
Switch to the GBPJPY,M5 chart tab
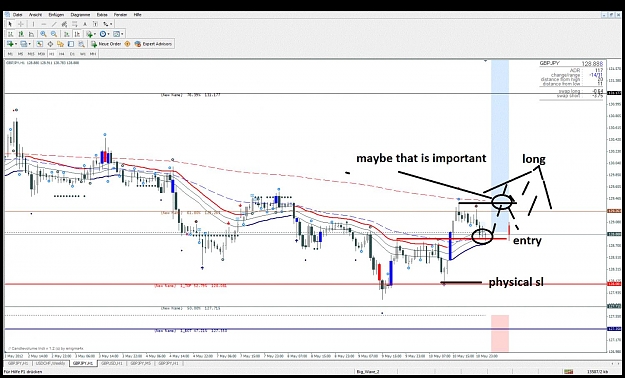pos(141,364)
